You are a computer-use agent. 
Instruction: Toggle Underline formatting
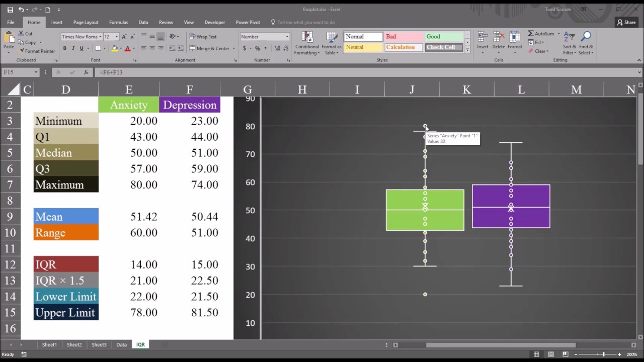pos(81,48)
